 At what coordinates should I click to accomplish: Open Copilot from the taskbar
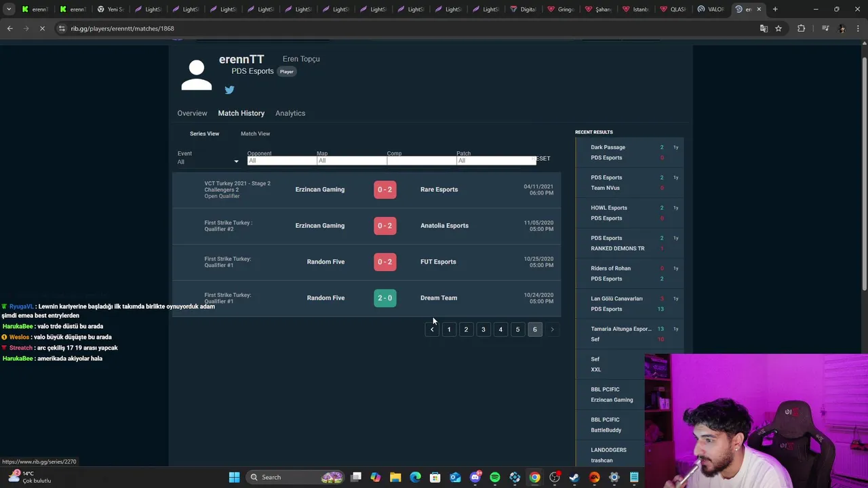click(376, 477)
